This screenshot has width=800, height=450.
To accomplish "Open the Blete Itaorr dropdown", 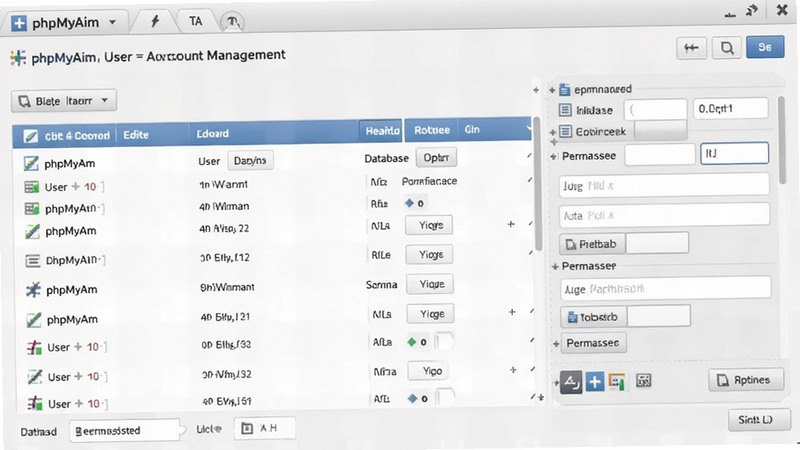I will [64, 101].
